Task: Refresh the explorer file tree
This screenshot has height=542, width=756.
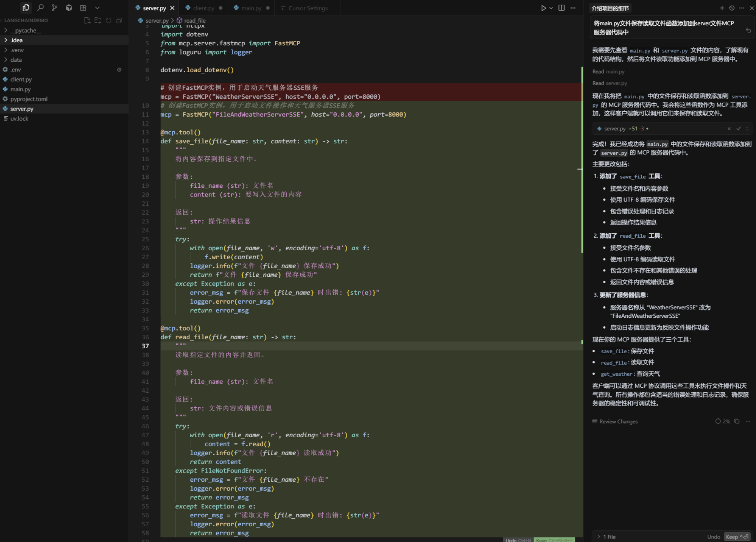Action: pyautogui.click(x=109, y=20)
